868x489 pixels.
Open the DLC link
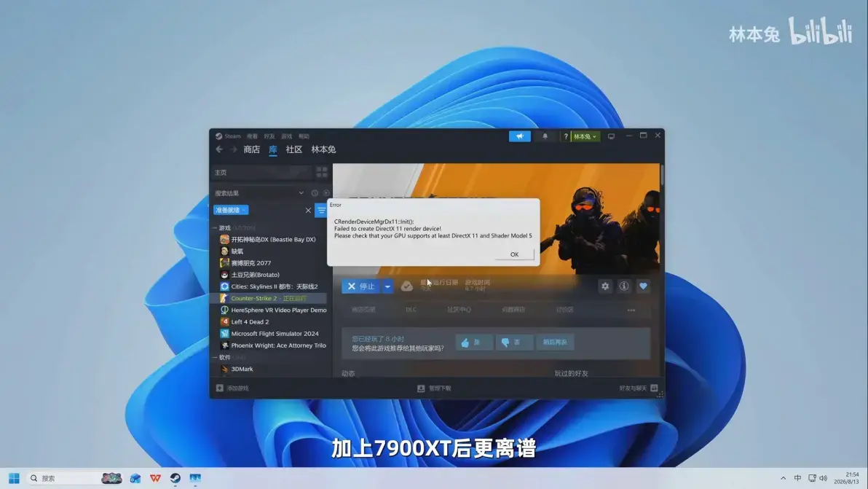pos(411,310)
